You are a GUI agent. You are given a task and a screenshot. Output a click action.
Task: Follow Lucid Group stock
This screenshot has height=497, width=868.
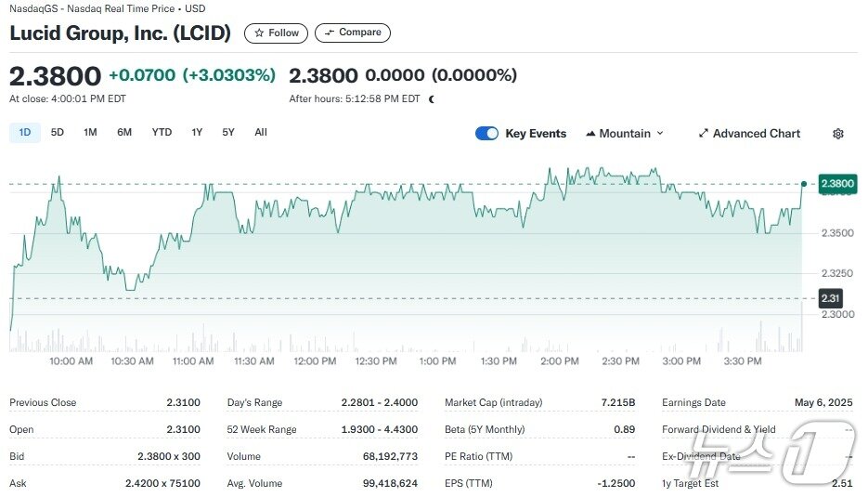(277, 33)
